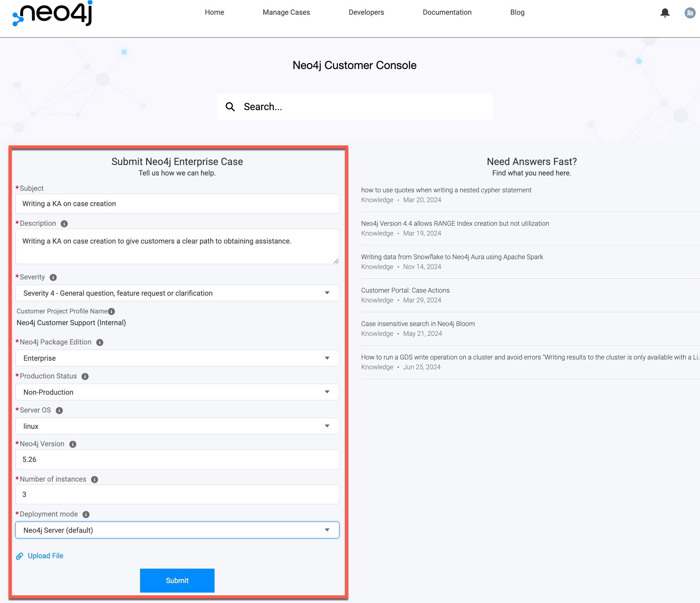Open Snowflake to Neo4j Aura article
This screenshot has height=603, width=700.
tap(452, 257)
